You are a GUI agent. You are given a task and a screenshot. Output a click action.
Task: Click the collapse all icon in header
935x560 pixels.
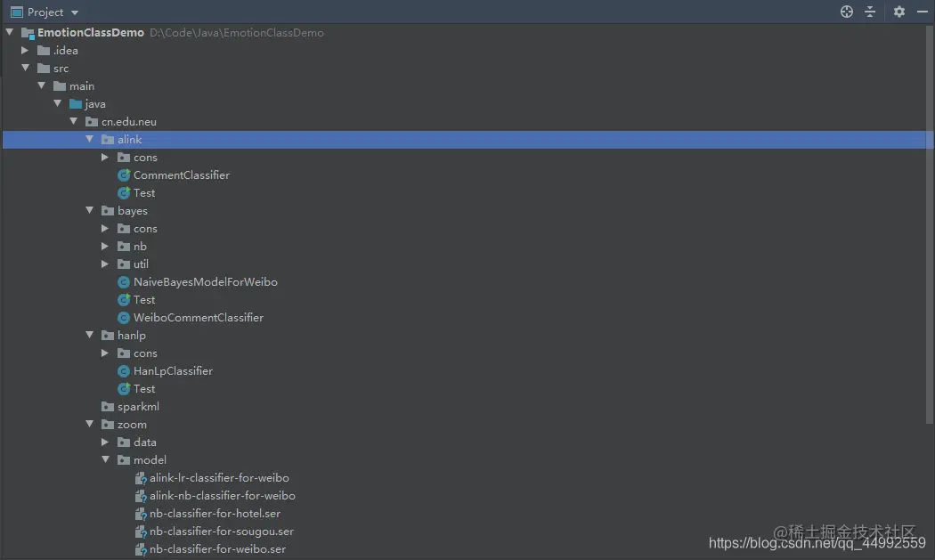pos(870,12)
